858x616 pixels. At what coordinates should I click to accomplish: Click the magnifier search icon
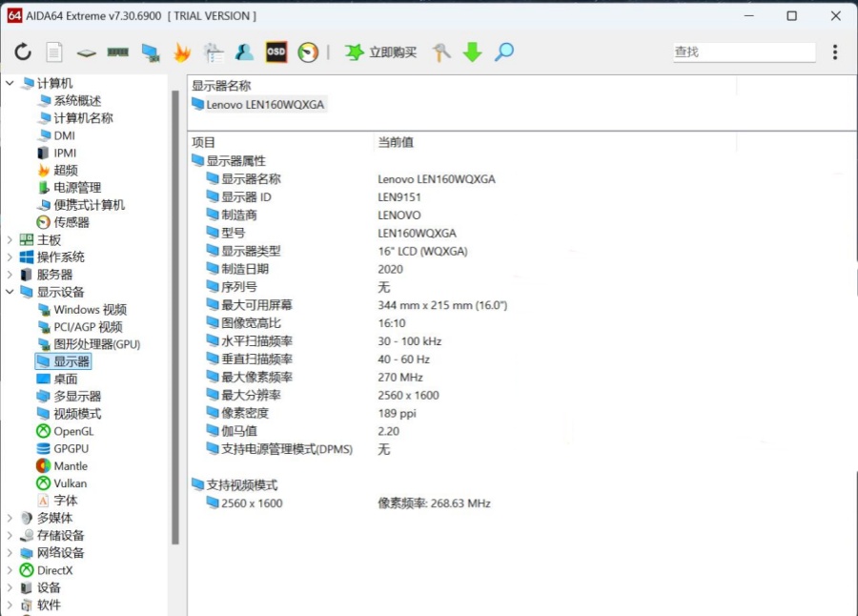(x=504, y=52)
